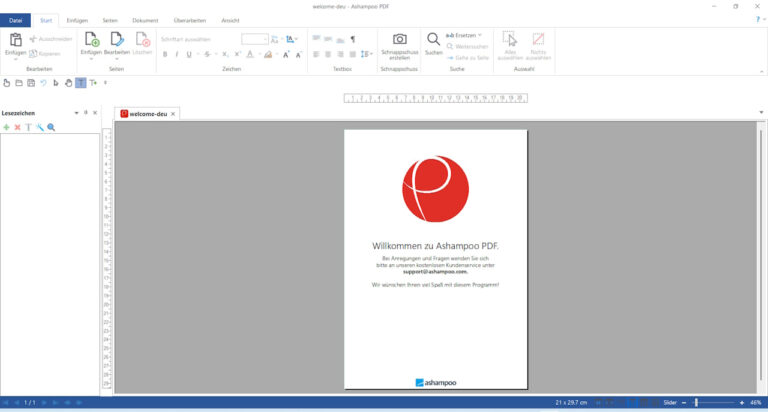Click the undo arrow in quick toolbar
Image resolution: width=768 pixels, height=412 pixels.
click(43, 83)
